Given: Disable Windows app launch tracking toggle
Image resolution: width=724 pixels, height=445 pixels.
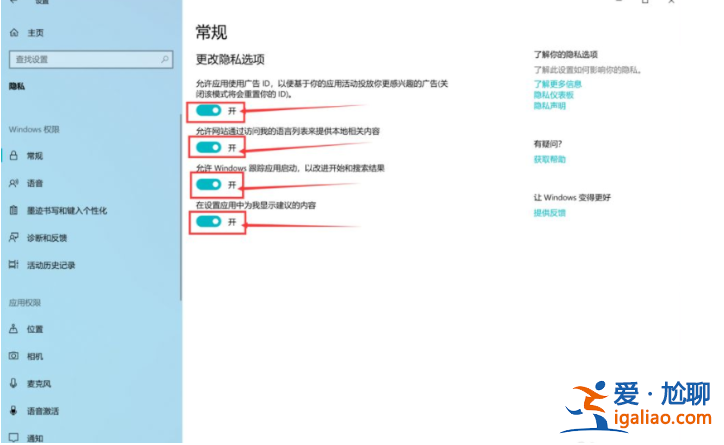Looking at the screenshot, I should pos(209,185).
